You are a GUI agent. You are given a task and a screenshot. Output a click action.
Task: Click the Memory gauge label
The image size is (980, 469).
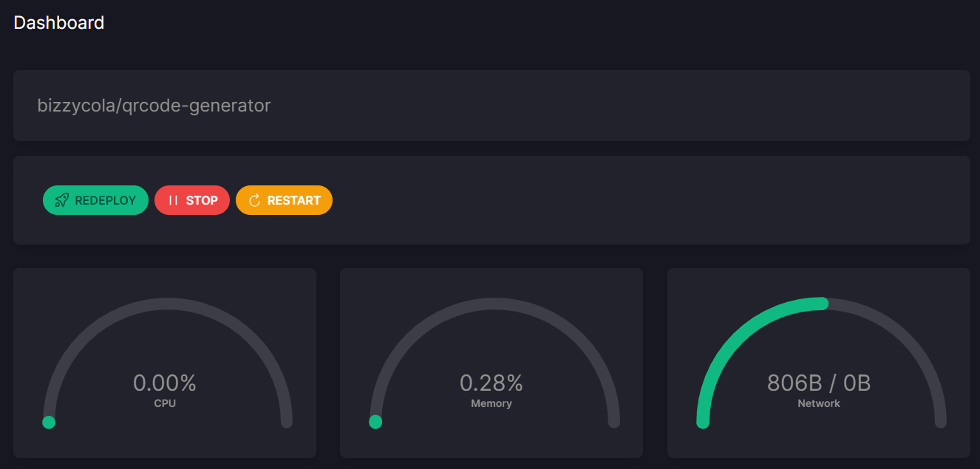[491, 404]
